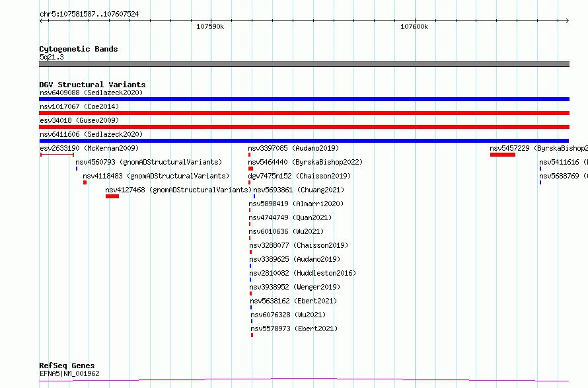
Task: Open nsv2810082 (Huddleston2016) variant
Action: click(303, 273)
